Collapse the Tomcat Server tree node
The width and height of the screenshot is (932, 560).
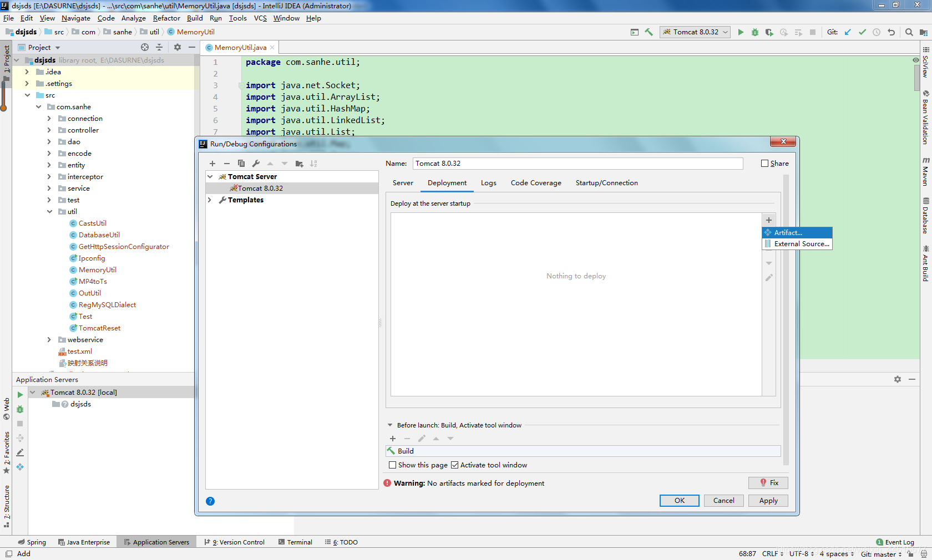pyautogui.click(x=210, y=177)
